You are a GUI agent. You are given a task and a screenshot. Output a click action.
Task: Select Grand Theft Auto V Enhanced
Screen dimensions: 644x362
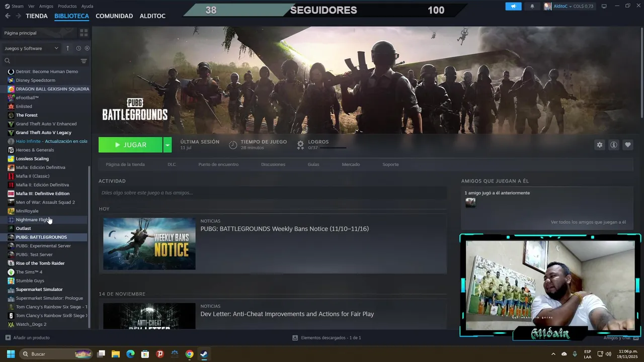[x=47, y=124]
